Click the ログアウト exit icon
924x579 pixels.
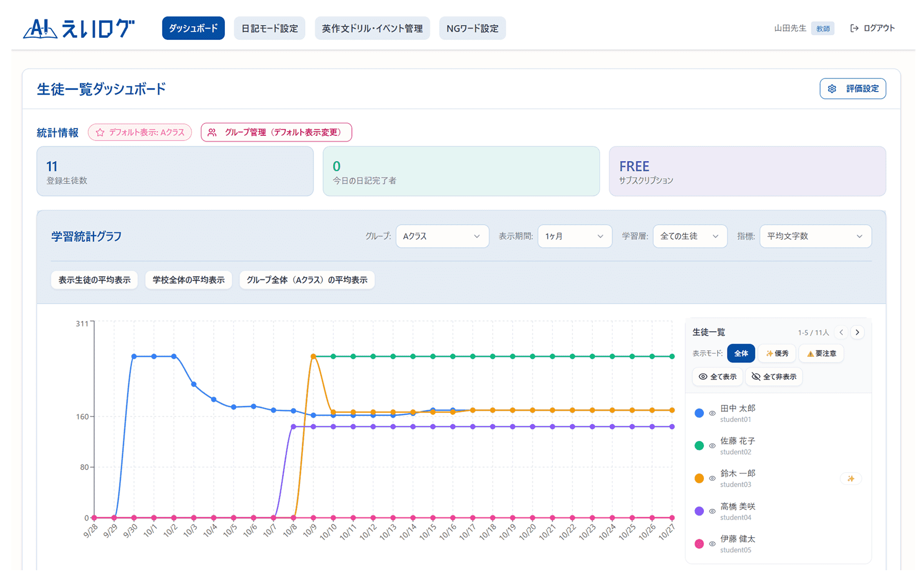point(854,28)
